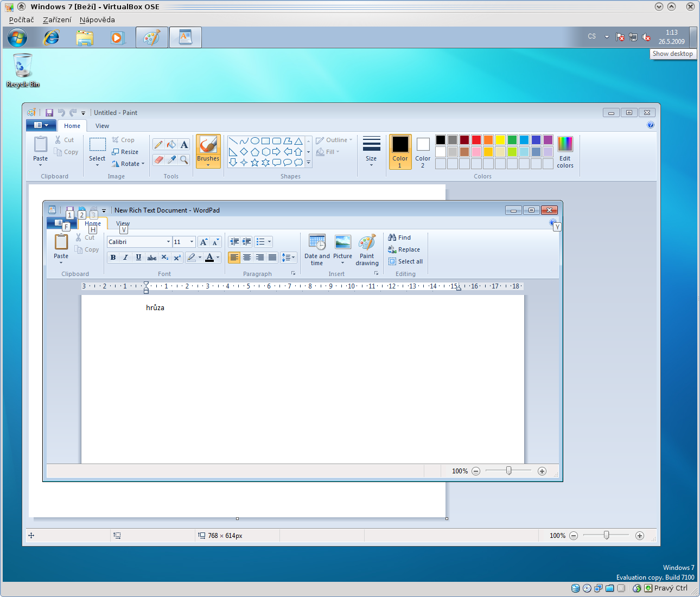Select the Color picker tool in Paint
The width and height of the screenshot is (700, 597).
171,159
